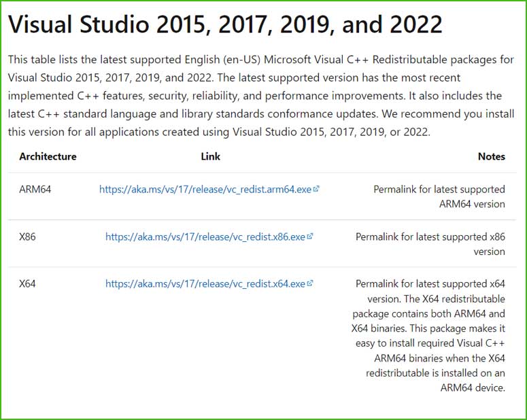
Task: Click the ARM64 permalink note text
Action: point(439,196)
